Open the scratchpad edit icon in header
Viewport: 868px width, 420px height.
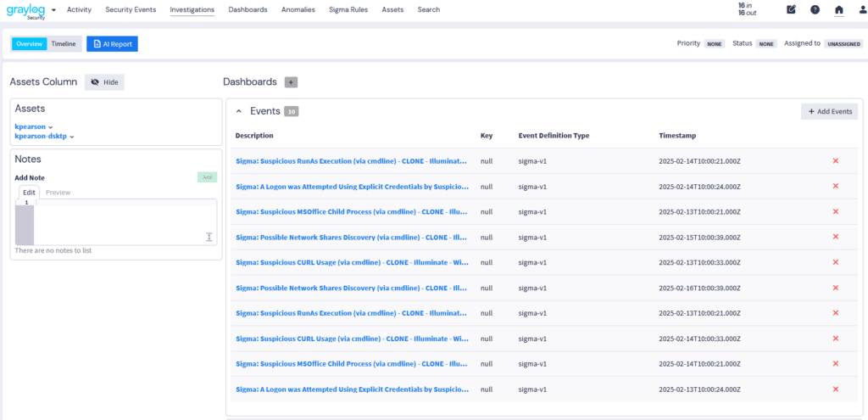[791, 10]
